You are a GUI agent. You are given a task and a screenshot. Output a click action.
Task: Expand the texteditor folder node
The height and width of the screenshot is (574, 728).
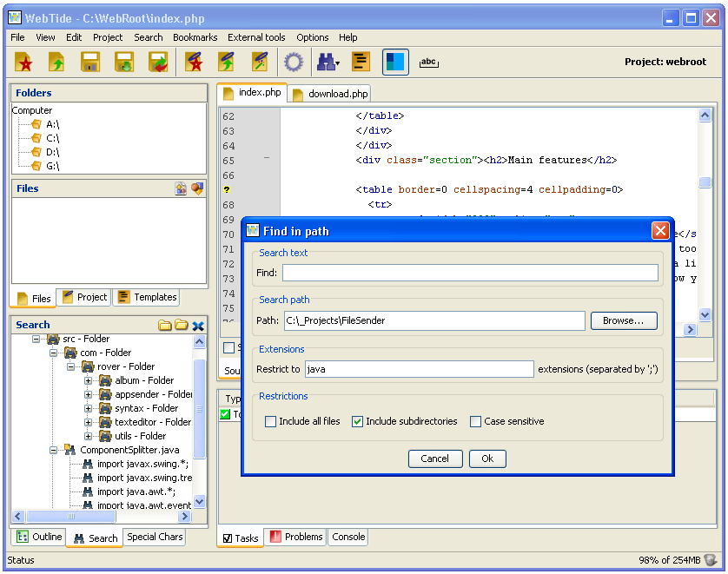pyautogui.click(x=88, y=422)
